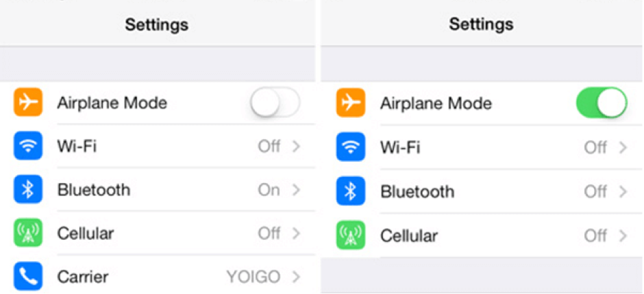The image size is (644, 294).
Task: Expand the Carrier YOIGO chevron
Action: point(296,277)
